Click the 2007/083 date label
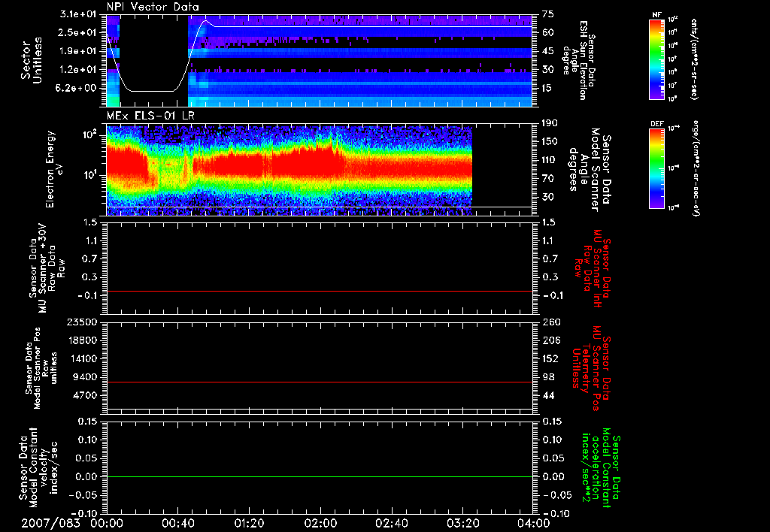770x532 pixels. coord(50,523)
